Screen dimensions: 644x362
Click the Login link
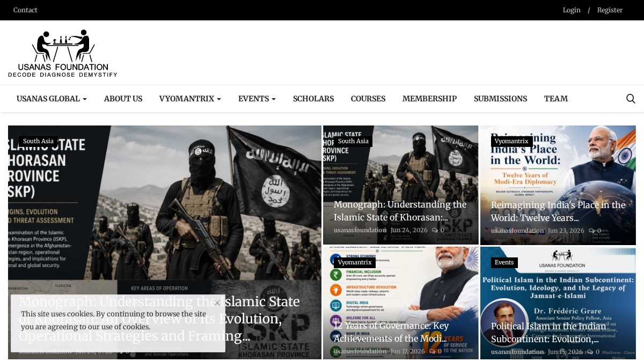coord(572,10)
